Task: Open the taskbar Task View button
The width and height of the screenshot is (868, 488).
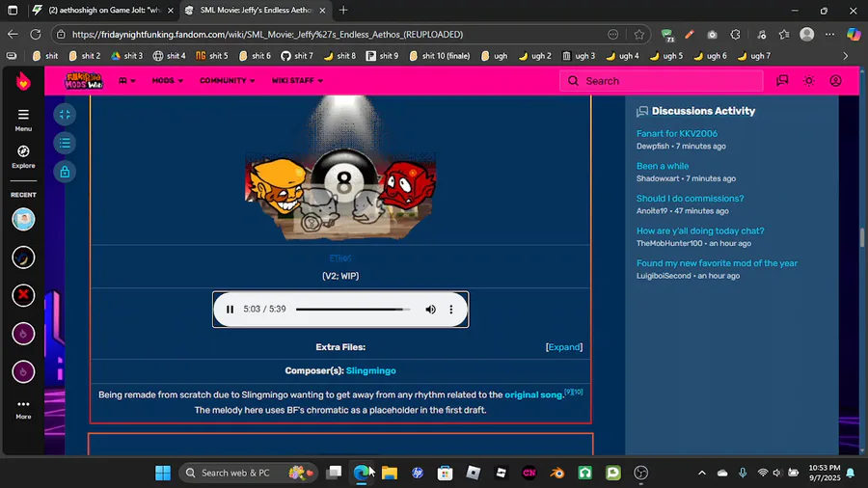Action: click(334, 473)
